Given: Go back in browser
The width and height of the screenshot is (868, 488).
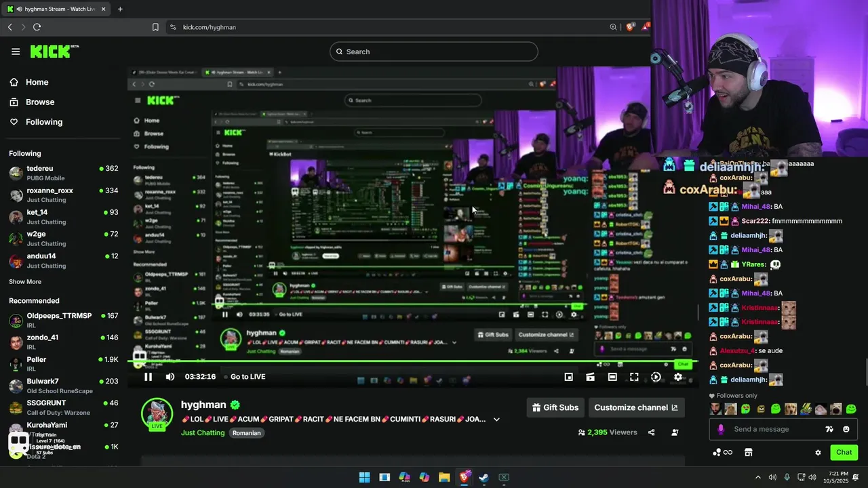Looking at the screenshot, I should click(10, 27).
